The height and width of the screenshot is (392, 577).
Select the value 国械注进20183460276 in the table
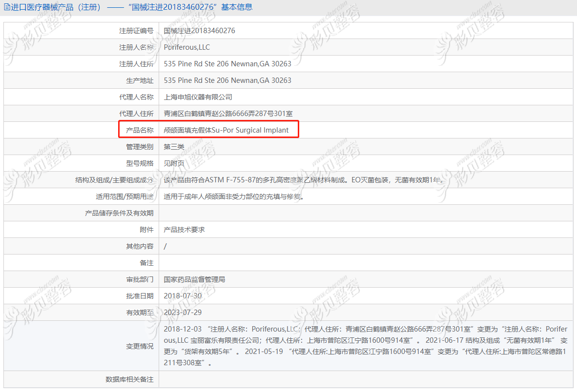pyautogui.click(x=200, y=31)
